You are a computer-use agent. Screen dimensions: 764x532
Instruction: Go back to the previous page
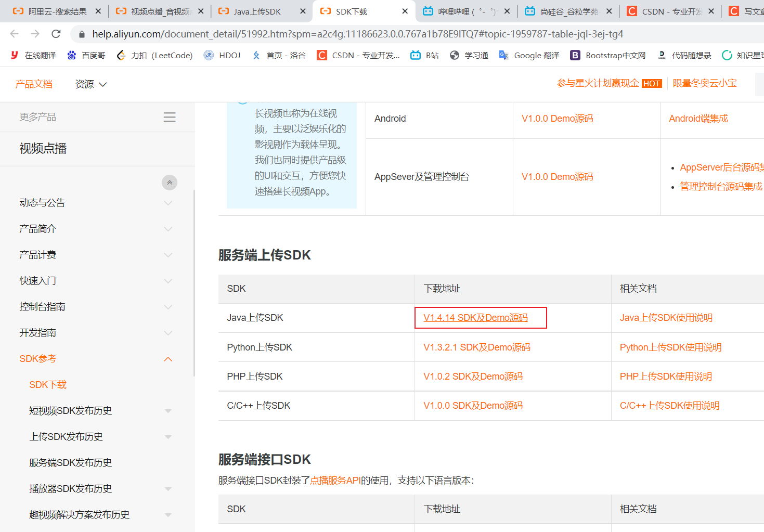coord(14,34)
